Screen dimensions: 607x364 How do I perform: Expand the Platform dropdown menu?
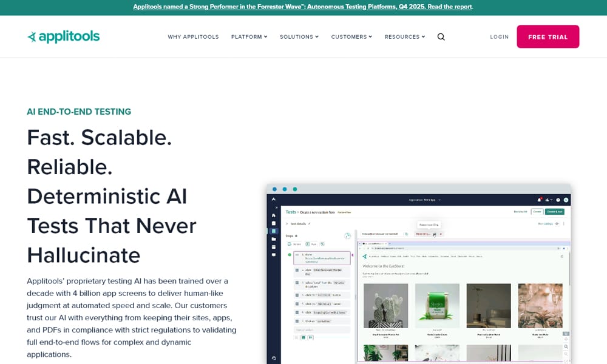click(249, 37)
